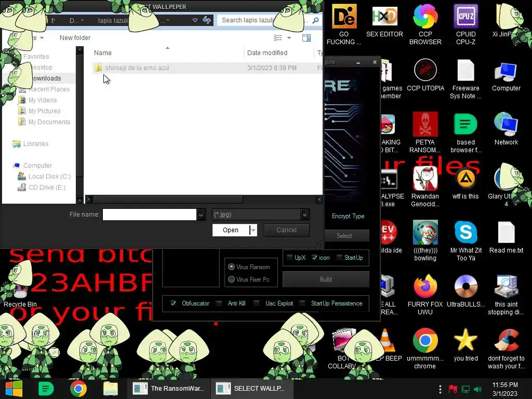
Task: Select the Virus Fixer Pc radio button
Action: coord(231,279)
